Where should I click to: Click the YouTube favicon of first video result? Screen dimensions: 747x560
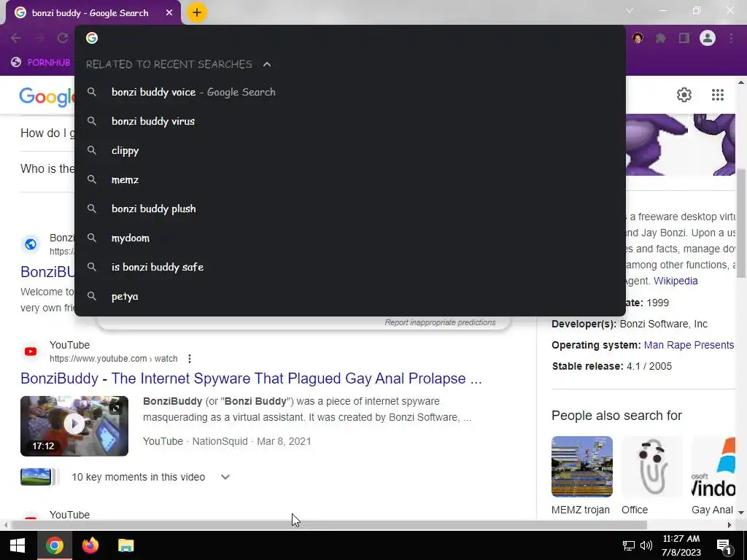pos(31,351)
